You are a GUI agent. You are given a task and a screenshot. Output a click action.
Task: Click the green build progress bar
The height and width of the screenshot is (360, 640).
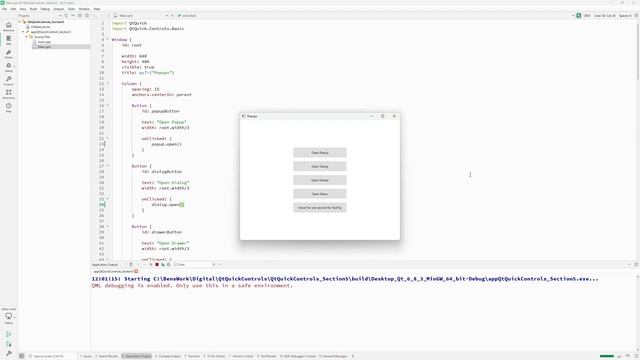[x=607, y=356]
